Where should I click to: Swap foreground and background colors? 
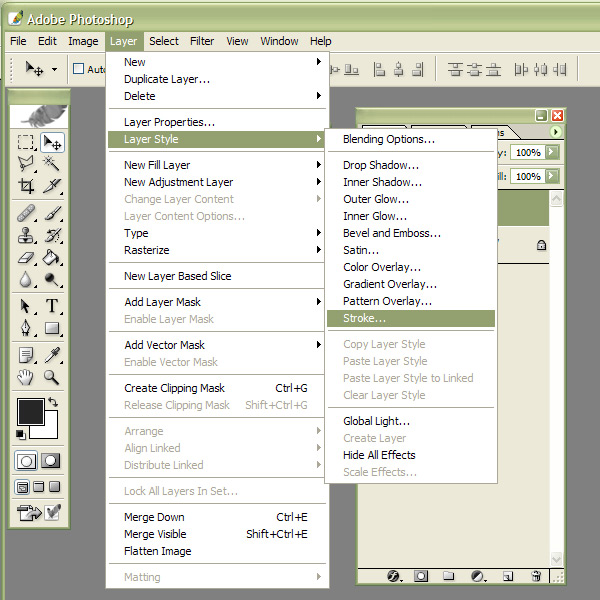click(53, 402)
